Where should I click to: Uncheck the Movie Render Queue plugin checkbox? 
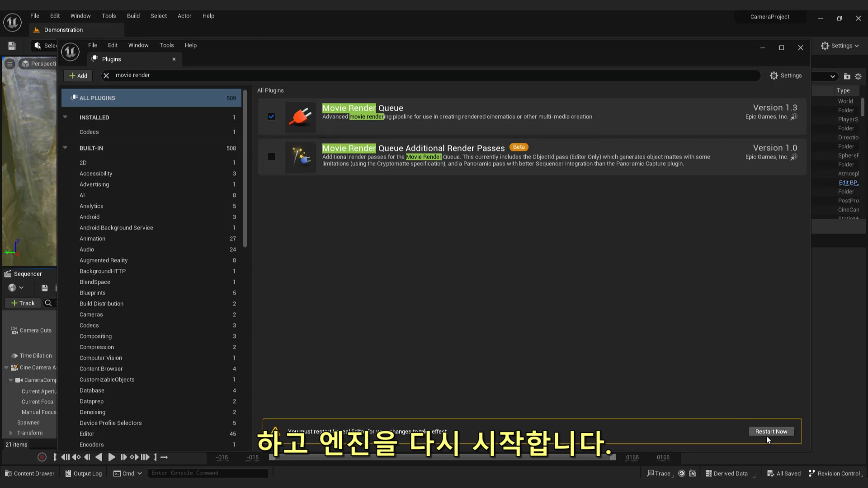point(271,117)
